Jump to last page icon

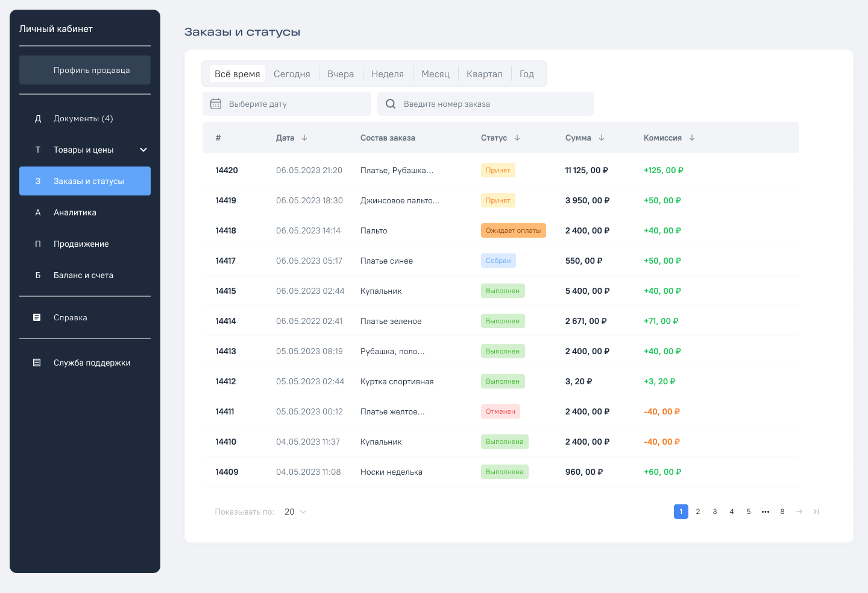816,512
